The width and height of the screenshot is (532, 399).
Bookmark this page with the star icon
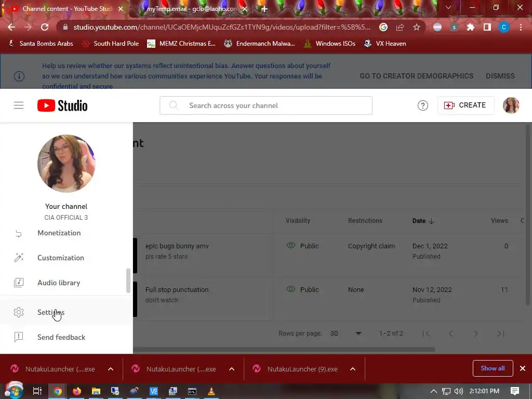tap(417, 27)
